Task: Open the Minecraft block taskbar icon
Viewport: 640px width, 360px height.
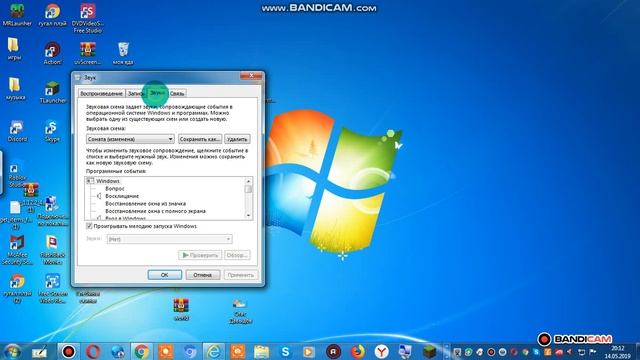Action: click(429, 351)
